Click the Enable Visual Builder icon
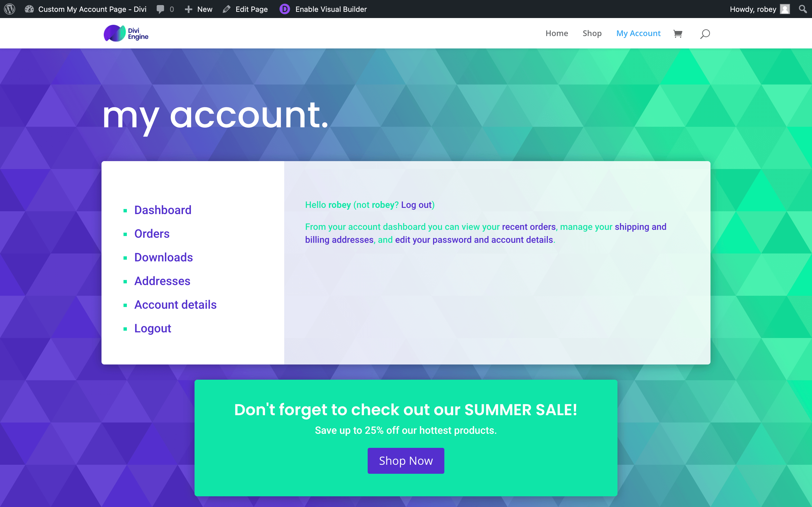Viewport: 812px width, 507px height. pos(284,9)
